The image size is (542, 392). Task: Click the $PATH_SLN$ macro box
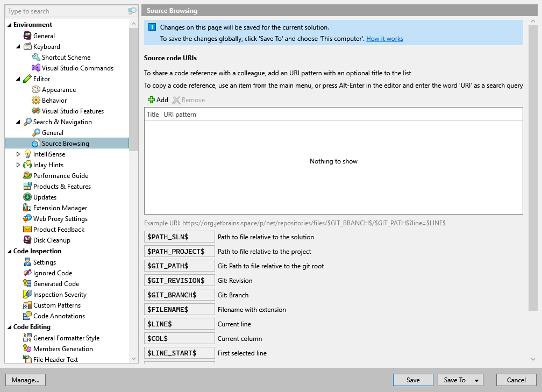coord(180,237)
